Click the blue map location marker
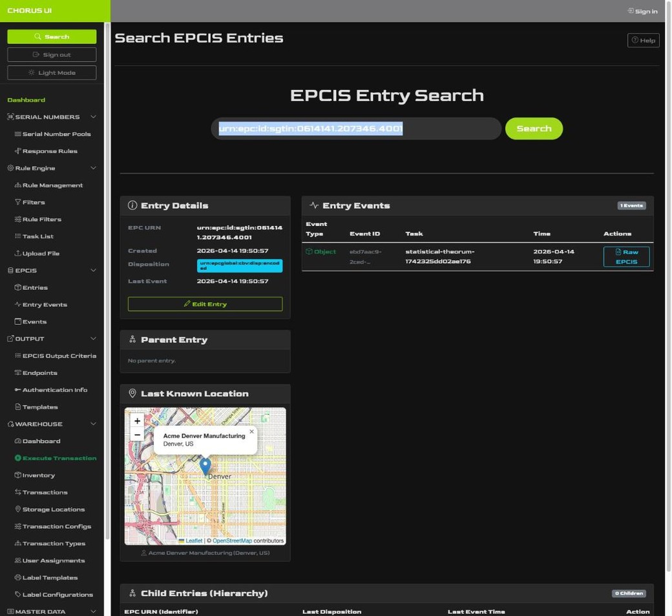Viewport: 672px width, 616px height. tap(205, 466)
